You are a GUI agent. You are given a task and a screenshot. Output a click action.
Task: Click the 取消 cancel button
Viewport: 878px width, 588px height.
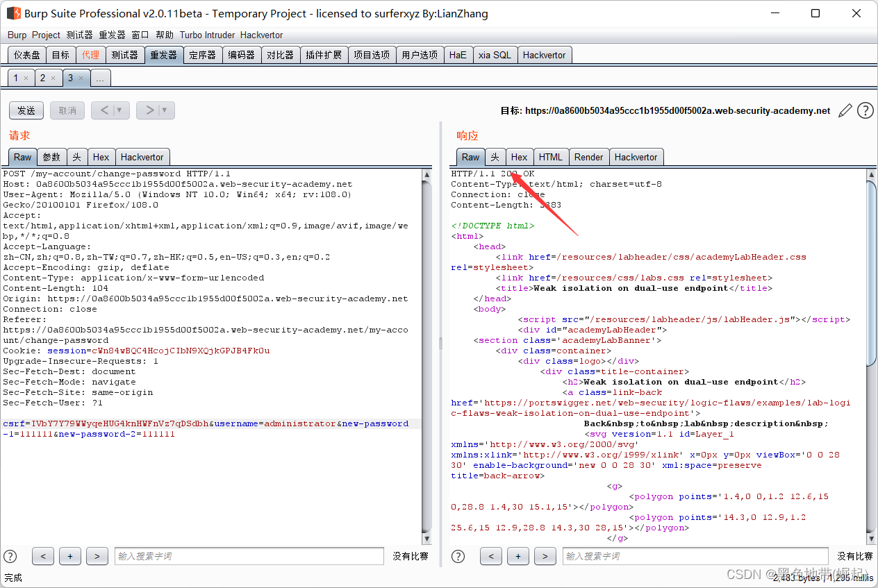click(x=67, y=110)
